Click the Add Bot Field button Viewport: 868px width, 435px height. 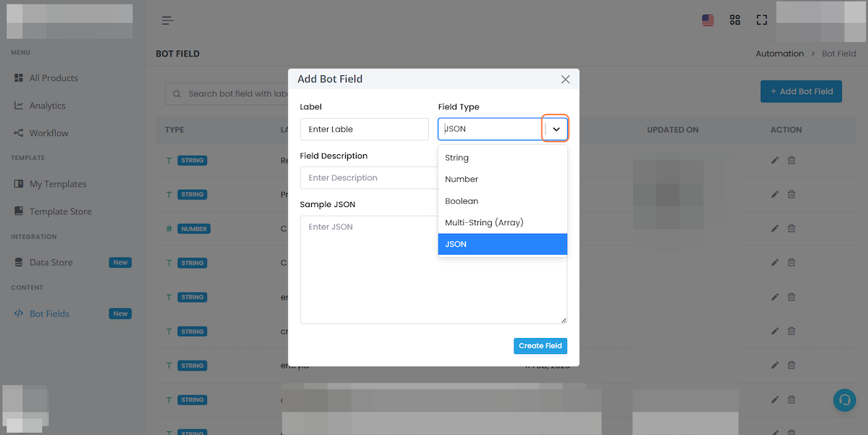[x=801, y=91]
